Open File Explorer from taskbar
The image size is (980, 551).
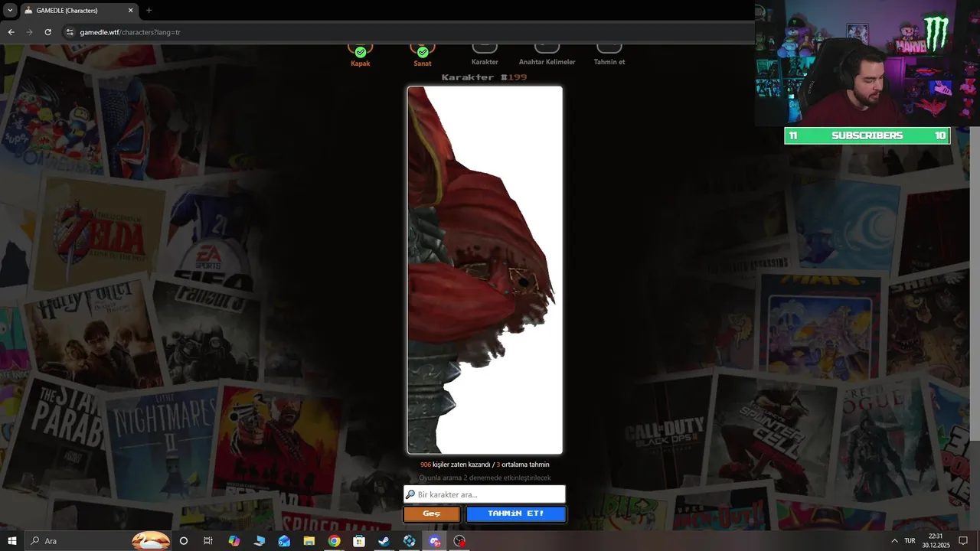click(x=309, y=541)
